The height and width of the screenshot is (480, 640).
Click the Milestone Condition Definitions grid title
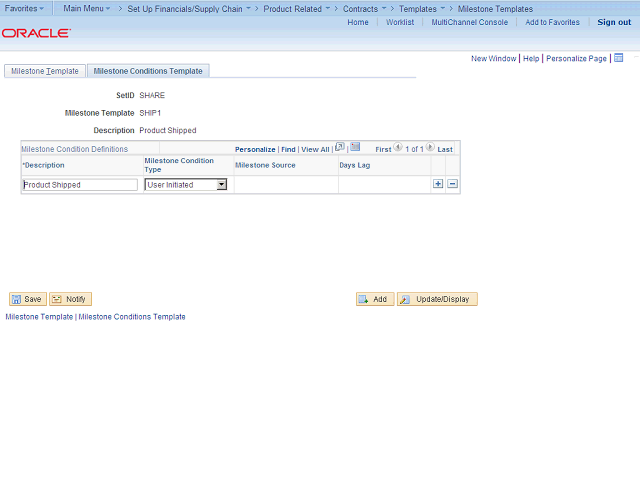pos(75,149)
